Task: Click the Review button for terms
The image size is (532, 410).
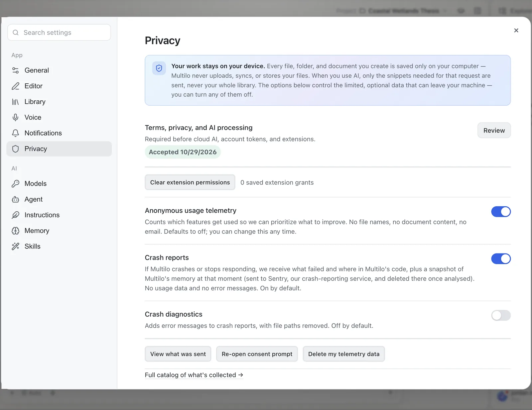Action: point(494,130)
